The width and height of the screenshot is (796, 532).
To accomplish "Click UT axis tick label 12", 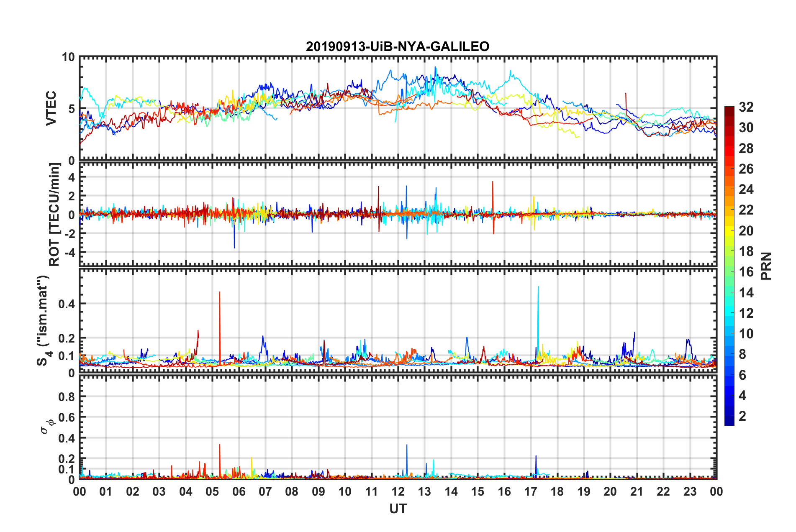I will [x=398, y=491].
